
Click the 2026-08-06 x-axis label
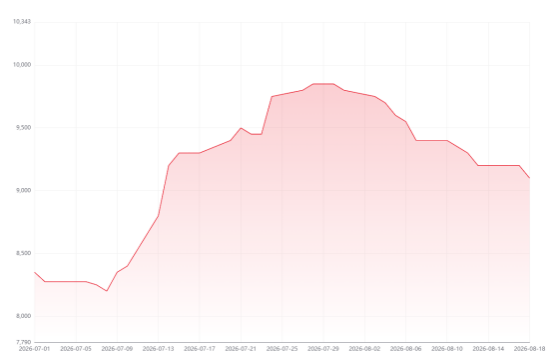(406, 349)
